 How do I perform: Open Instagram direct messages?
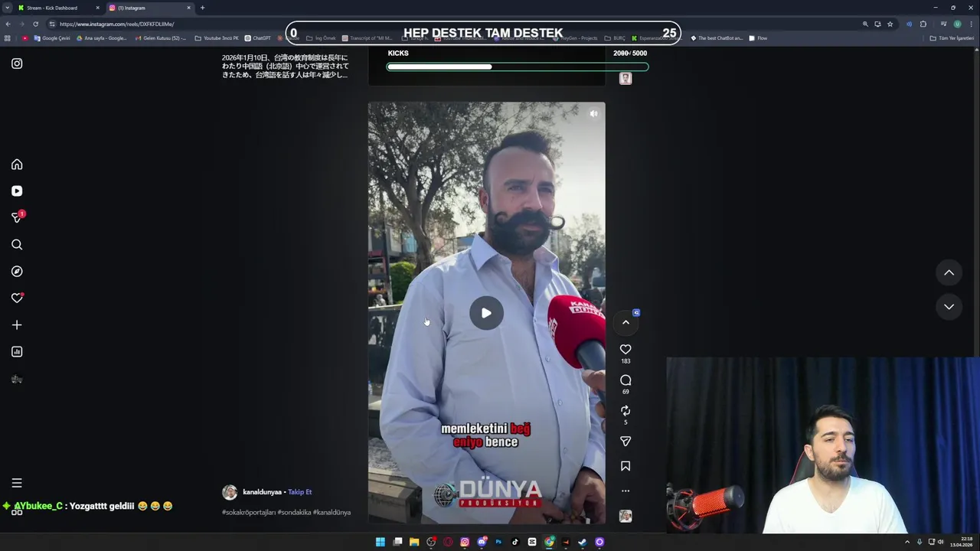17,218
